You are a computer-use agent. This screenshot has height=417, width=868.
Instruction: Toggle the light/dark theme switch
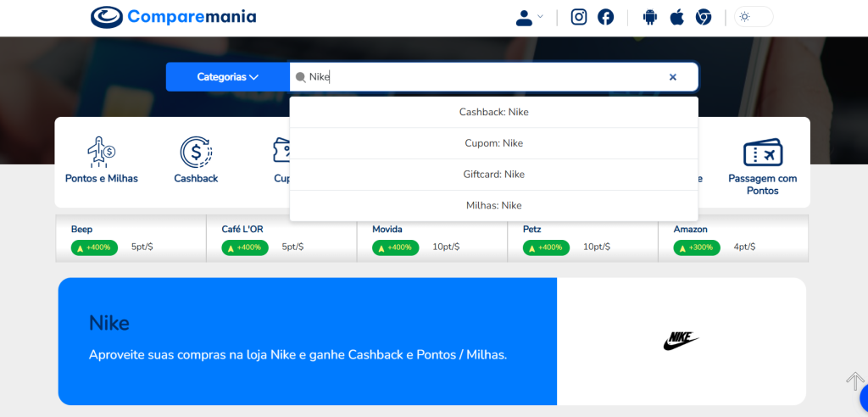click(753, 17)
